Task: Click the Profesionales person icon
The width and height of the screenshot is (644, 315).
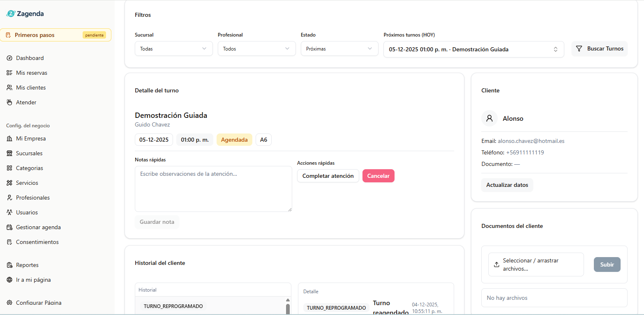Action: (9, 198)
